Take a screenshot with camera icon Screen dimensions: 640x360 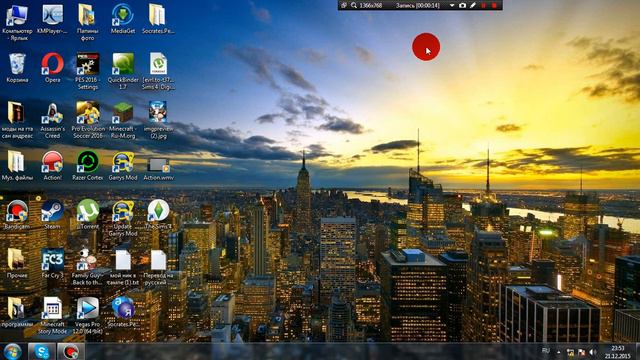(462, 5)
